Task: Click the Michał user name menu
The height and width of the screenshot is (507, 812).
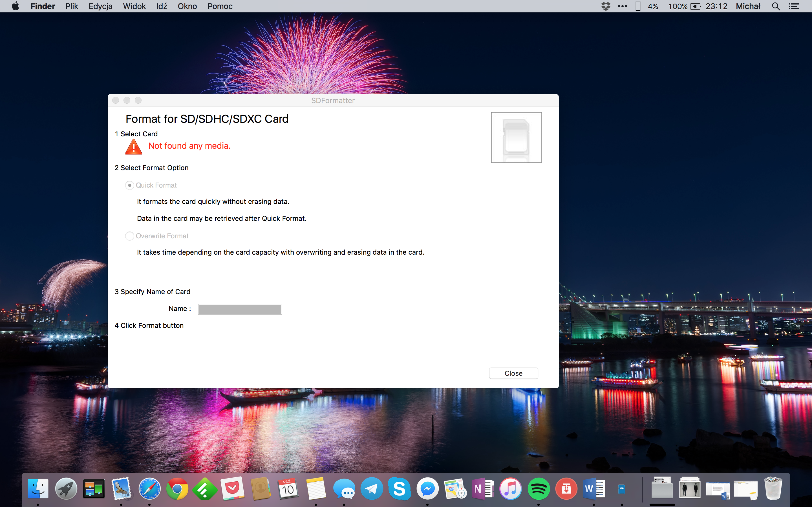Action: [748, 6]
